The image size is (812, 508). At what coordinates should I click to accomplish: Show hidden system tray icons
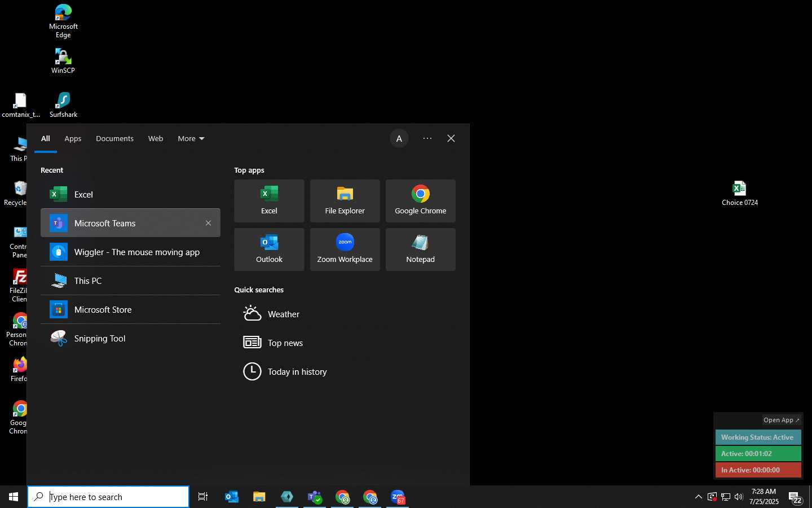[x=699, y=497]
